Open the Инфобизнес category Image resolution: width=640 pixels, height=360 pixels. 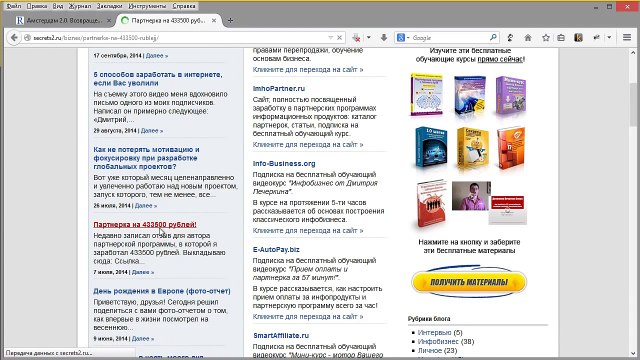click(438, 342)
